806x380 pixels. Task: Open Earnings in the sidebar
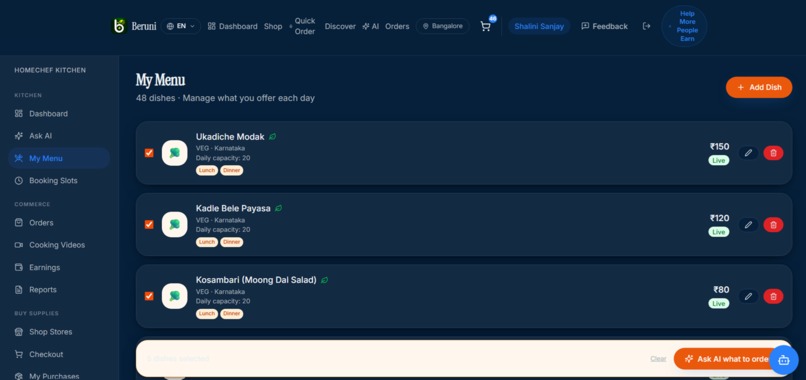click(59, 267)
